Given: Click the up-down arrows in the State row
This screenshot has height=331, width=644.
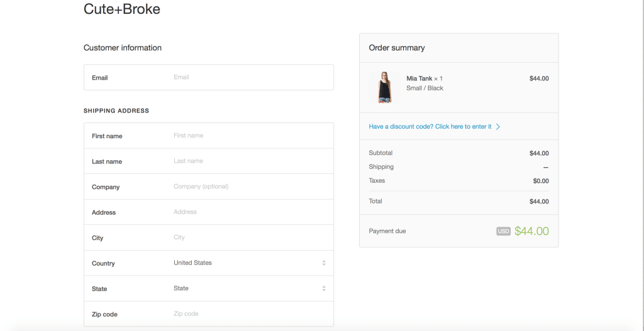Looking at the screenshot, I should tap(324, 288).
